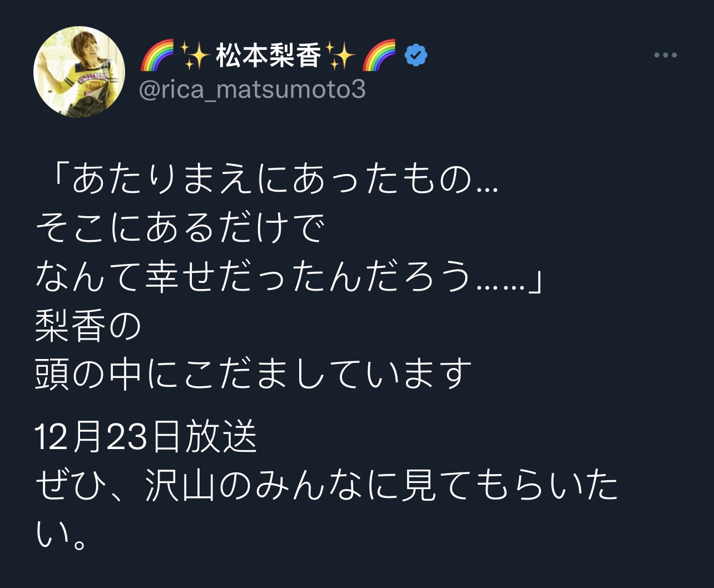The height and width of the screenshot is (588, 714).
Task: Click the tweet line starting 「あたりまえにあったもの
Action: click(267, 180)
